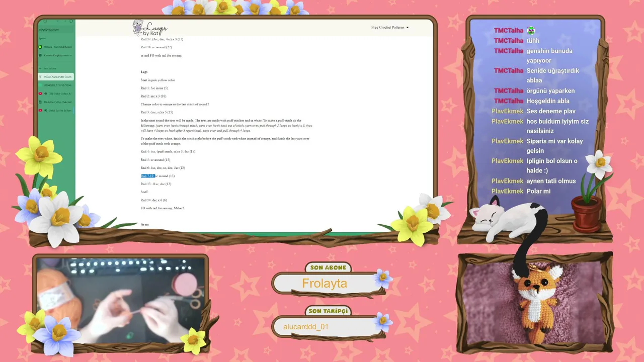The image size is (644, 362).
Task: Click the line 'Start in pale yellow color'
Action: [x=157, y=80]
